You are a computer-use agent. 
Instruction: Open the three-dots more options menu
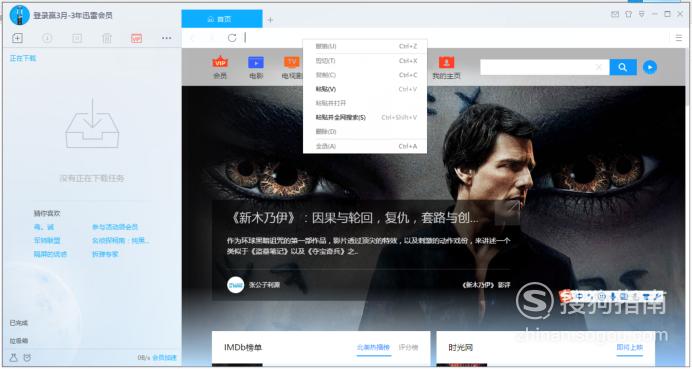pos(166,38)
